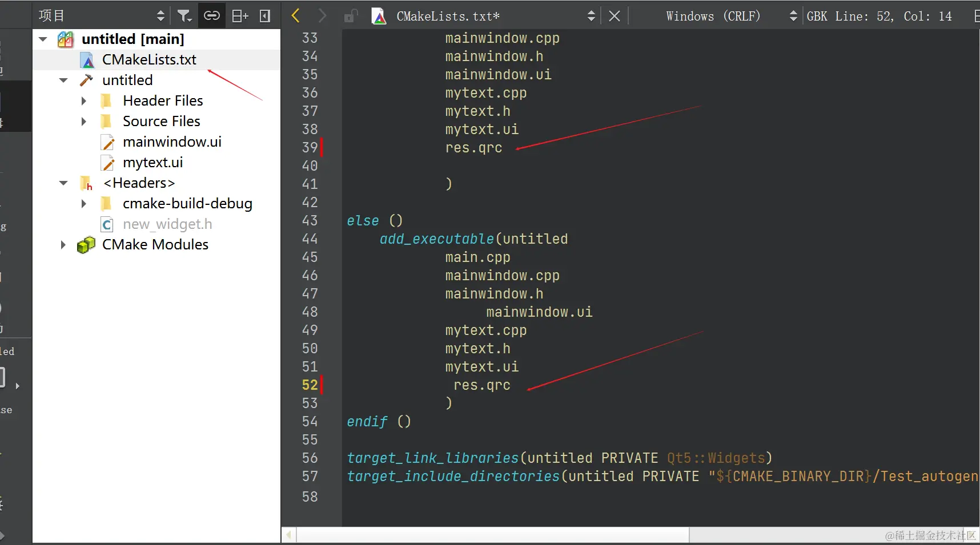Viewport: 980px width, 545px height.
Task: Click res.qrc on line 39
Action: (474, 148)
